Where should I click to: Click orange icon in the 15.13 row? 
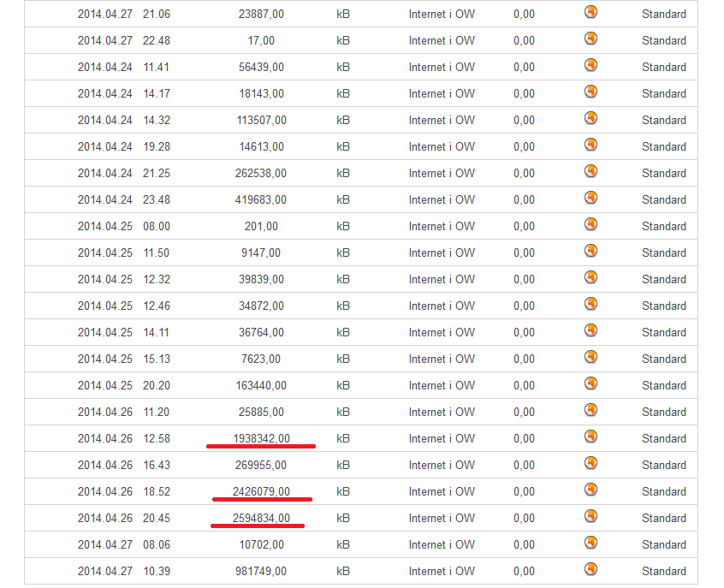click(x=590, y=357)
